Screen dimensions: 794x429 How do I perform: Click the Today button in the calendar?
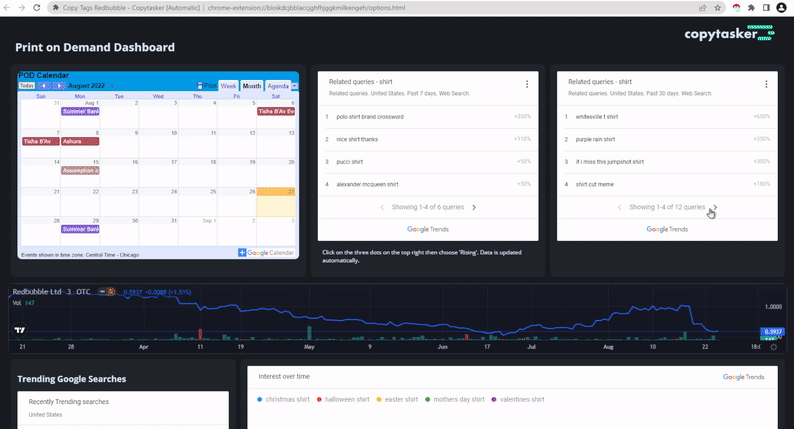coord(27,86)
